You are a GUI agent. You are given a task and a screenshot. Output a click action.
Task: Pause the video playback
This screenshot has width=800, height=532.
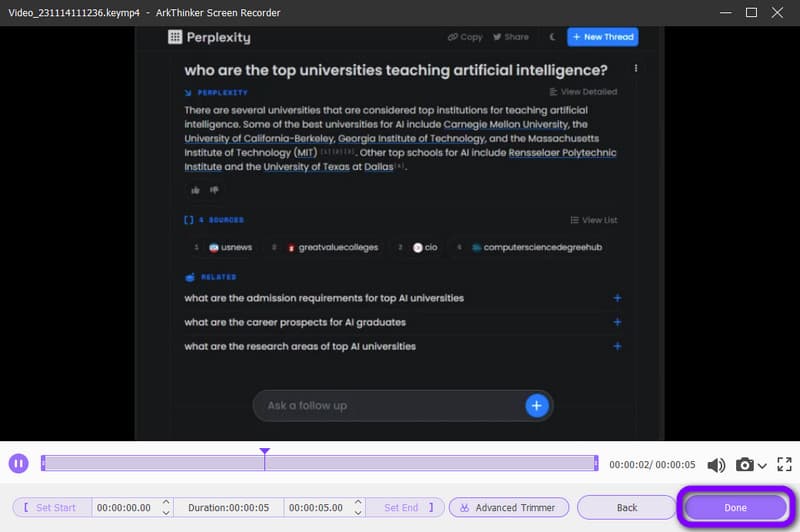pos(18,464)
